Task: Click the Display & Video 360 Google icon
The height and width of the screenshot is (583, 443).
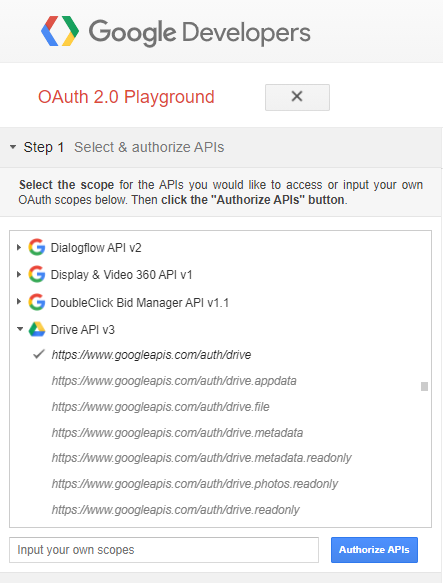Action: click(37, 274)
